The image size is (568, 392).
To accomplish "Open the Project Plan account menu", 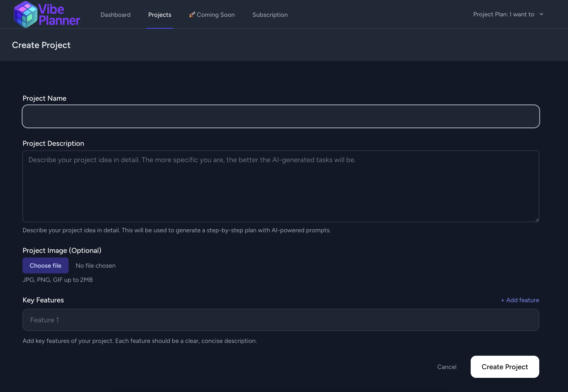I will 503,15.
